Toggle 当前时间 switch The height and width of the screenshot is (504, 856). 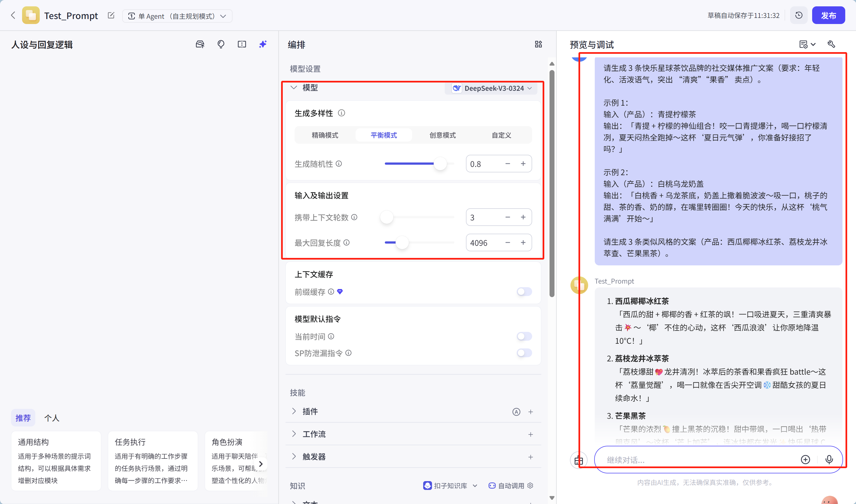click(x=524, y=336)
